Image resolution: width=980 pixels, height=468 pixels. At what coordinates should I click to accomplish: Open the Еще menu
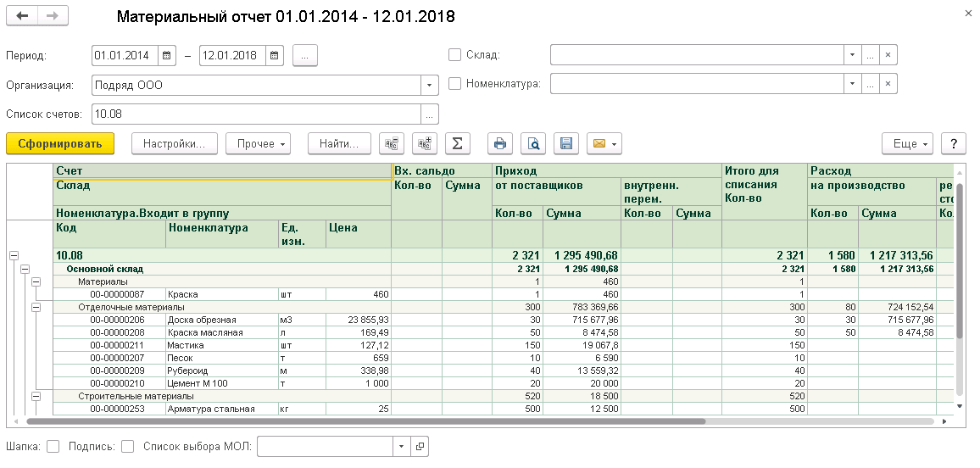tap(908, 143)
